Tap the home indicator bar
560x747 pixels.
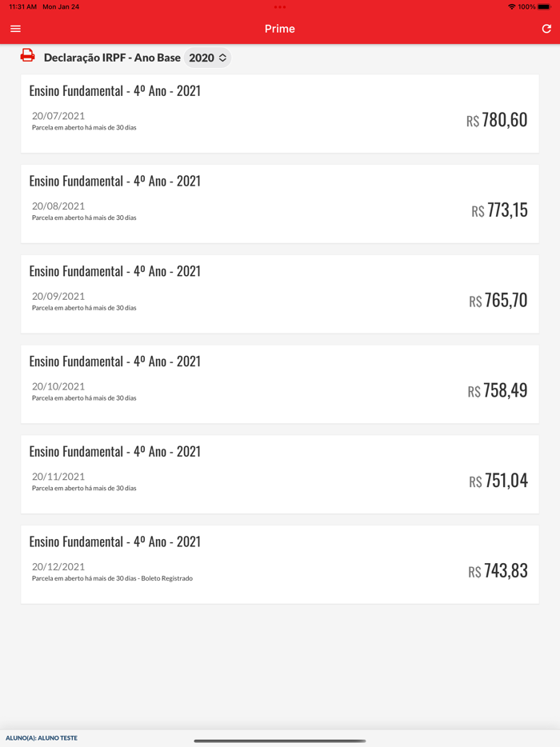[x=280, y=741]
